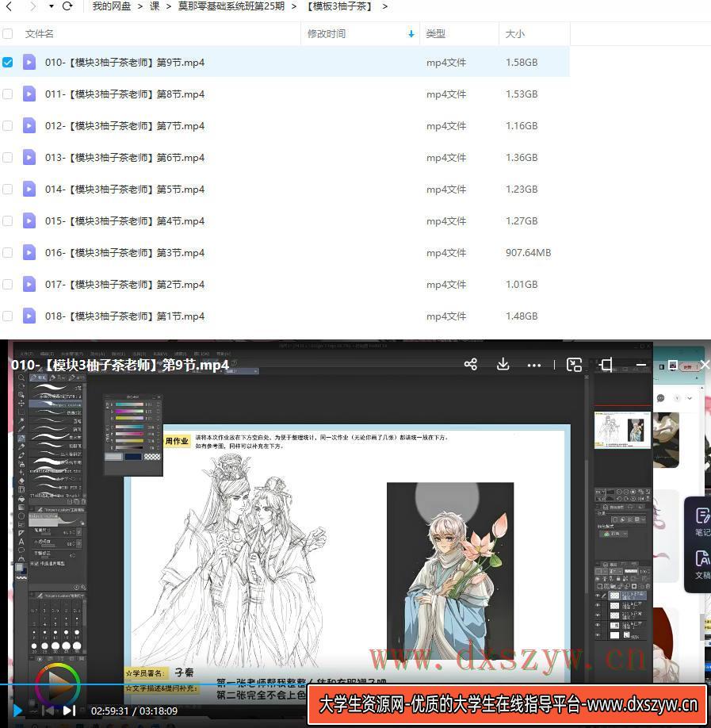Skip to the next video
Viewport: 711px width, 728px height.
pyautogui.click(x=69, y=711)
